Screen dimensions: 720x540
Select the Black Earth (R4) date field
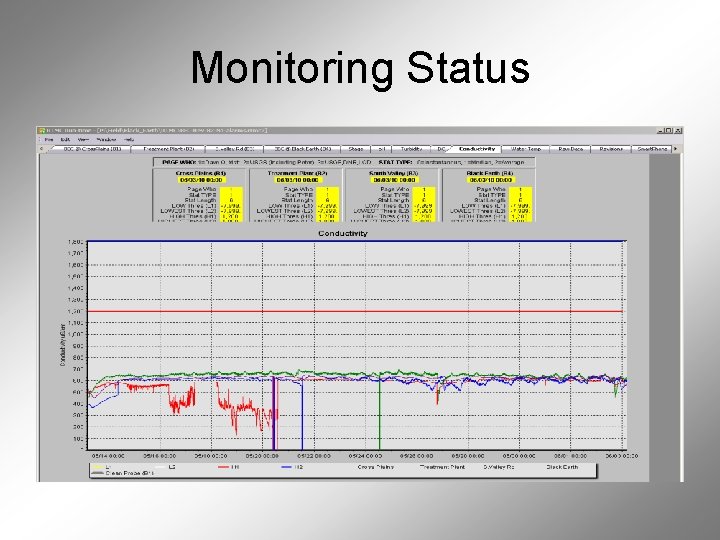click(x=490, y=180)
